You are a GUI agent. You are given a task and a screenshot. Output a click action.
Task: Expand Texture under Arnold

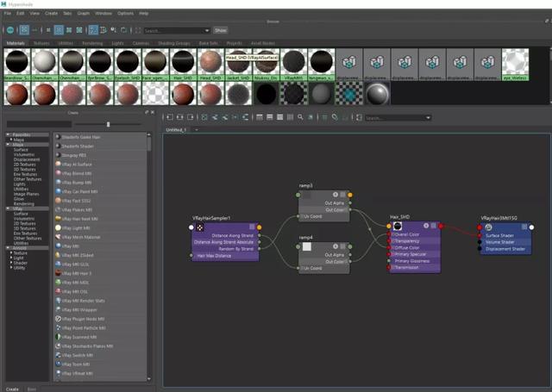[x=11, y=252]
